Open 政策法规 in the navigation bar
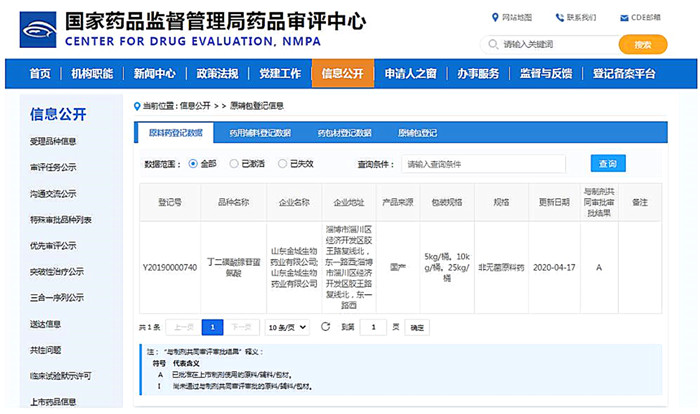This screenshot has height=414, width=700. [x=217, y=74]
